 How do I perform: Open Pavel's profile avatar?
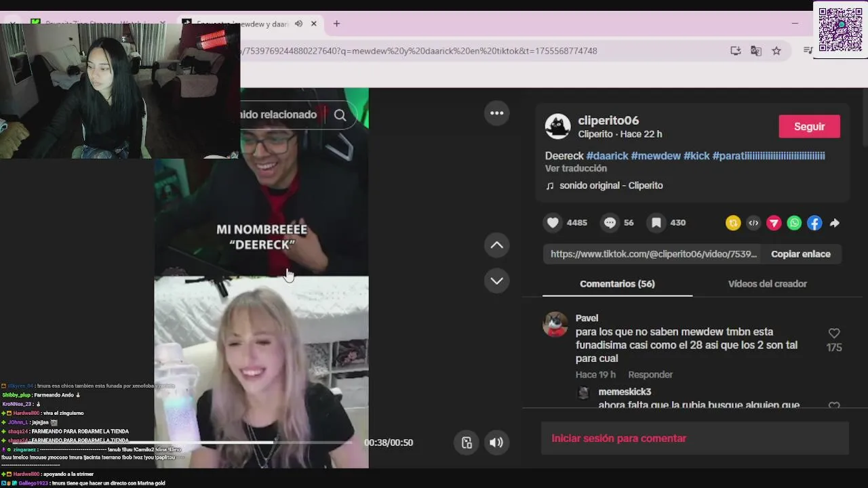[555, 325]
